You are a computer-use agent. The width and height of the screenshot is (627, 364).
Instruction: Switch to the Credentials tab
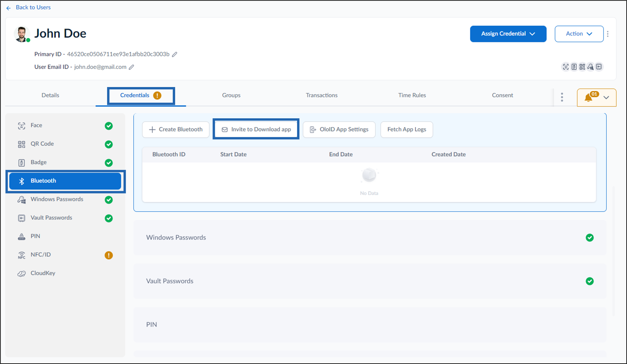[141, 95]
